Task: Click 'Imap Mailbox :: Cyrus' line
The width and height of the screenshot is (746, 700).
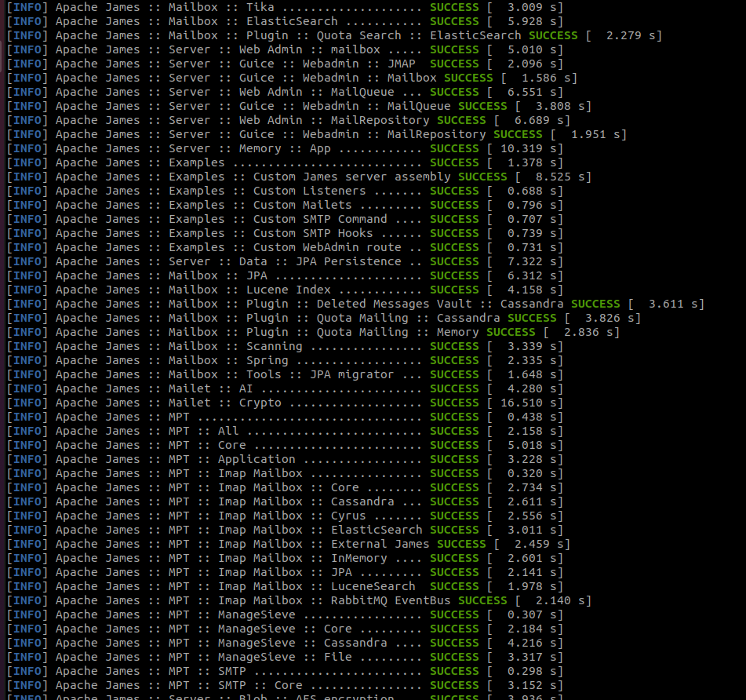Action: coord(285,516)
